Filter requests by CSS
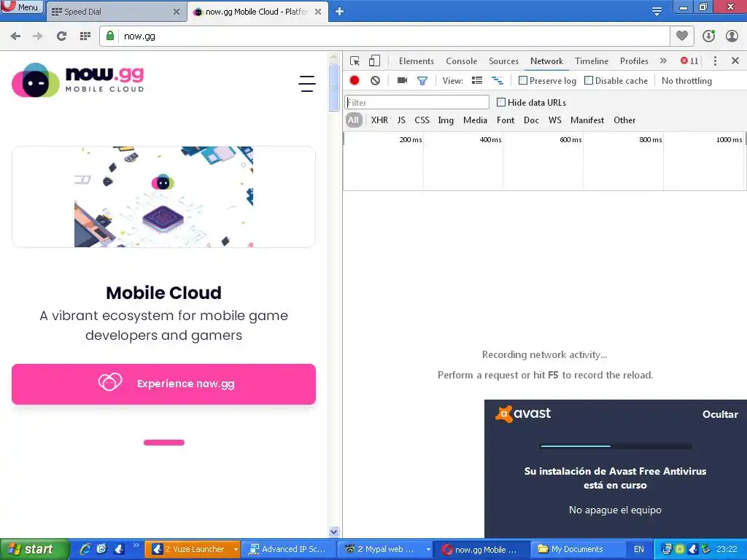 (x=422, y=120)
